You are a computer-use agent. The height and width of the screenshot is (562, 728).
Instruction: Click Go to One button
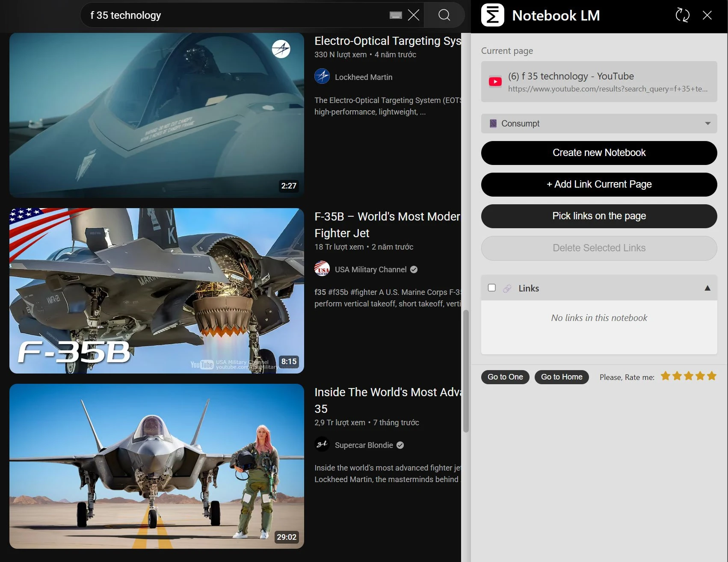505,377
